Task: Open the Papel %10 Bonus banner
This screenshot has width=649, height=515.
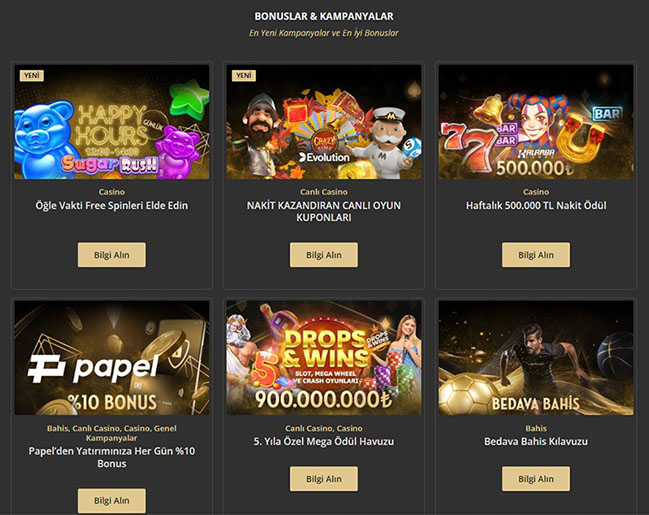Action: tap(112, 358)
